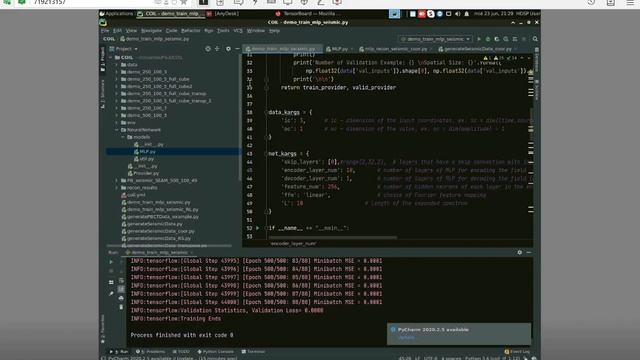Screen dimensions: 640x360
Task: Open the Terminal tool window
Action: click(253, 351)
